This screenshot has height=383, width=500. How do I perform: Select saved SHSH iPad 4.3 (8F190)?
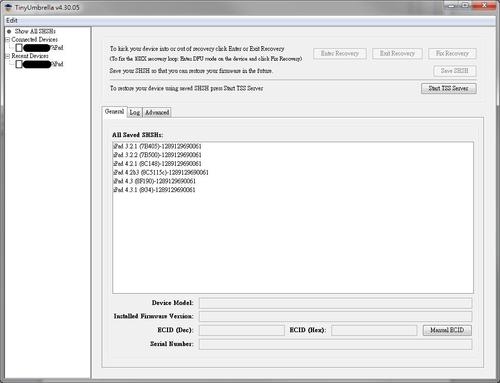click(155, 181)
